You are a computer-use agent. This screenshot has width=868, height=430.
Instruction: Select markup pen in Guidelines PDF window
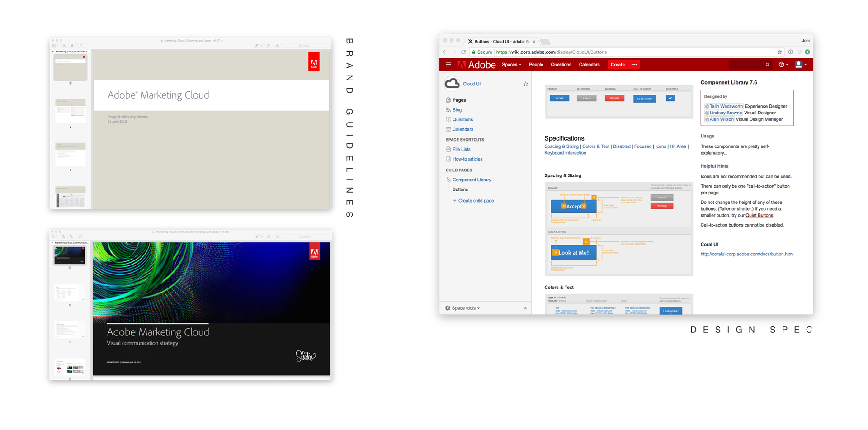(x=257, y=45)
